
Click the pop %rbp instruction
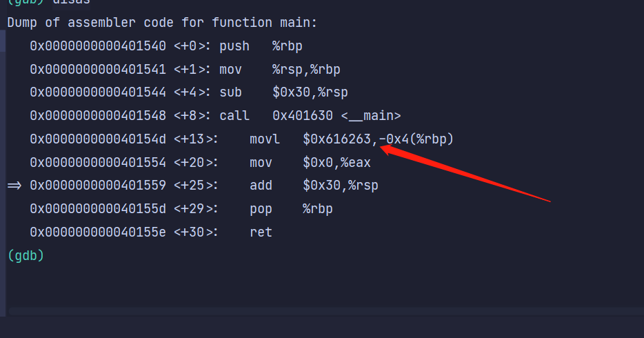pos(291,208)
